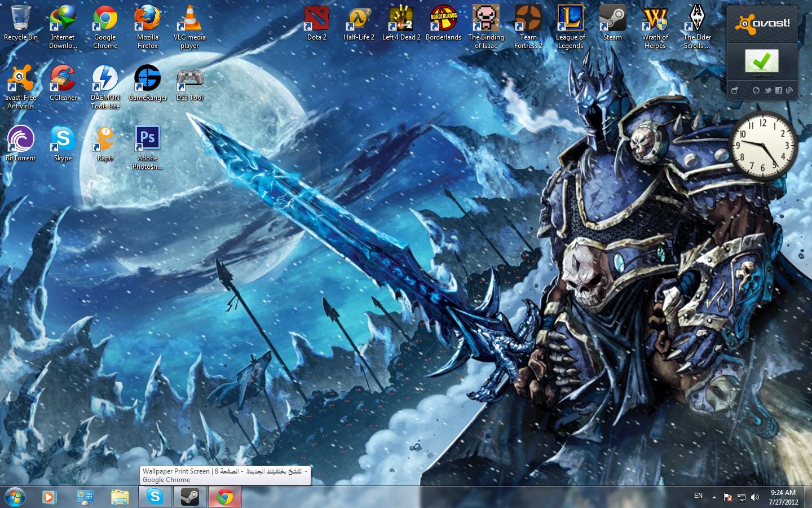Select the Mozilla Firefox desktop icon
Image resolution: width=812 pixels, height=508 pixels.
[x=147, y=28]
